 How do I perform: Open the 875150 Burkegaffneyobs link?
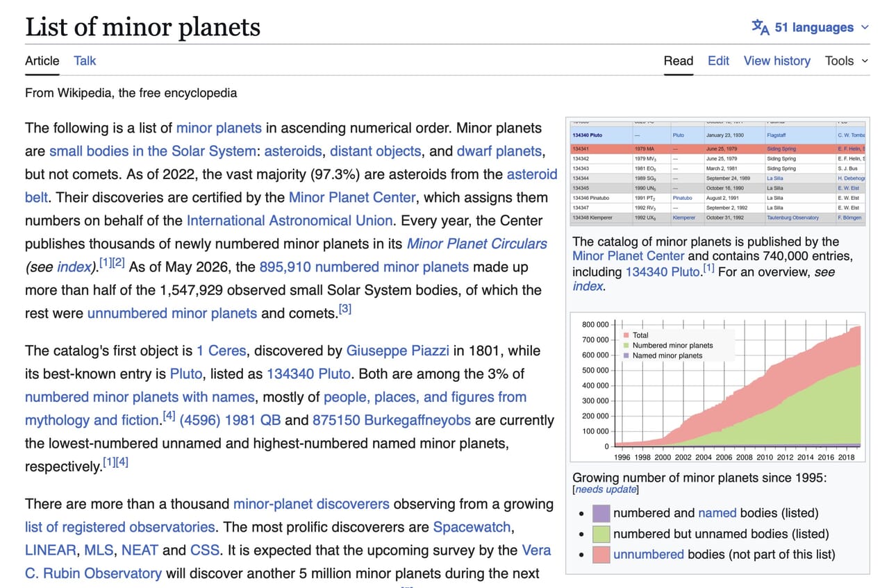(x=392, y=420)
